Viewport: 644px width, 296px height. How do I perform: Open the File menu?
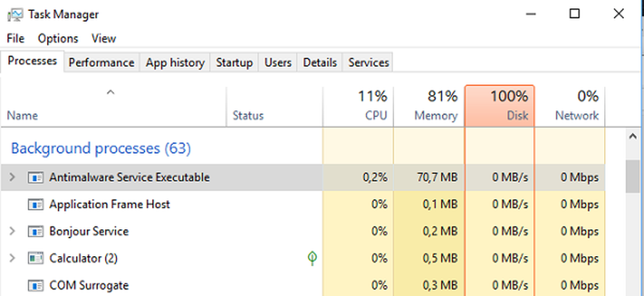pos(15,39)
